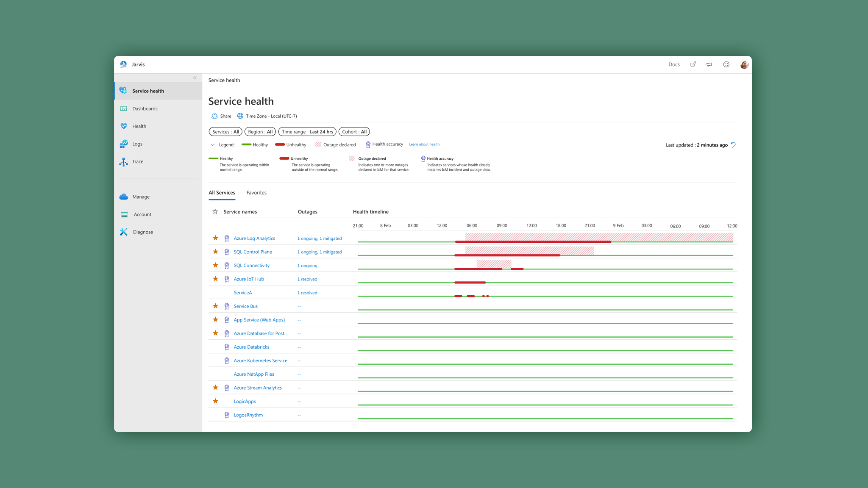Unfavorite the Azure Log Analytics star
Image resolution: width=868 pixels, height=488 pixels.
tap(215, 238)
